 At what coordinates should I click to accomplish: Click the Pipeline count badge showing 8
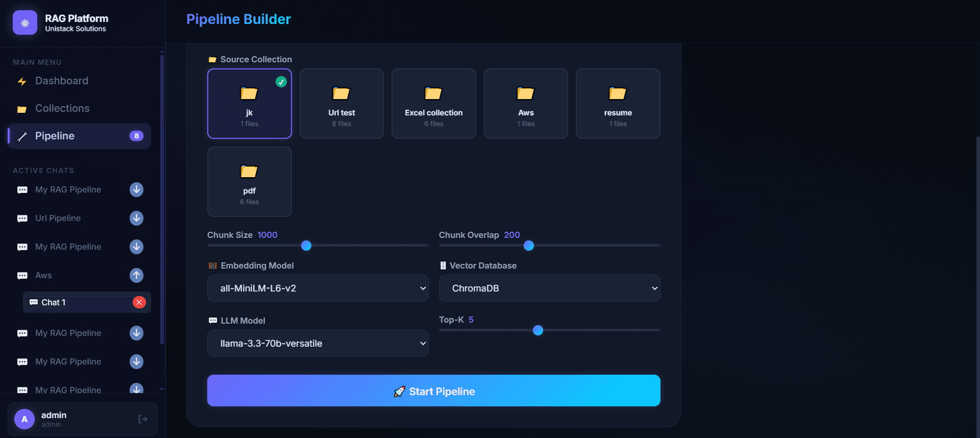[x=136, y=136]
